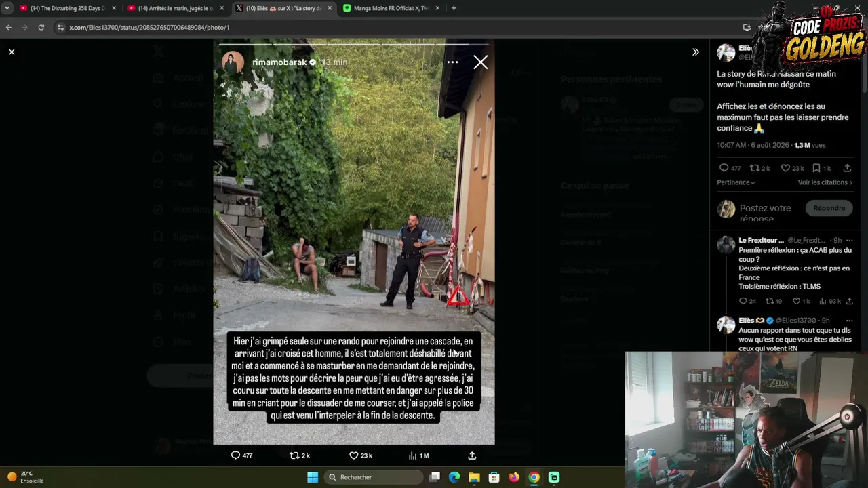Click the Chrome icon in the taskbar
The width and height of the screenshot is (868, 488).
click(534, 477)
